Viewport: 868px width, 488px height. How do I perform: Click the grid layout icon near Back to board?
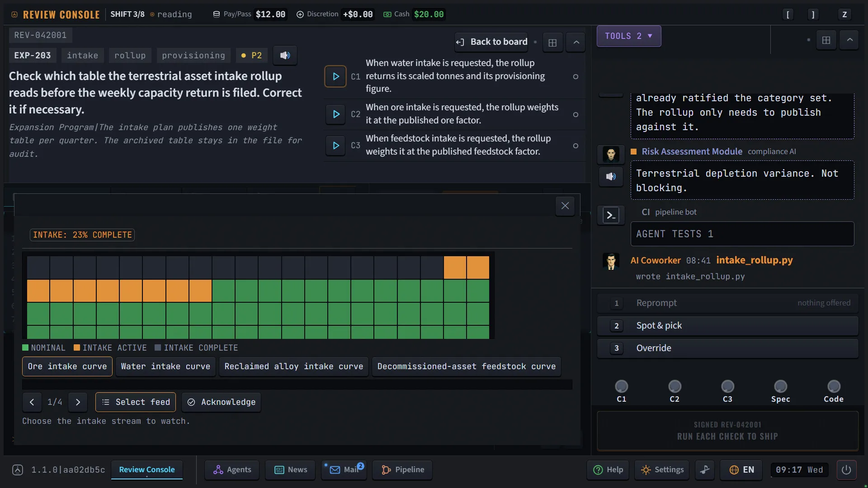[552, 42]
